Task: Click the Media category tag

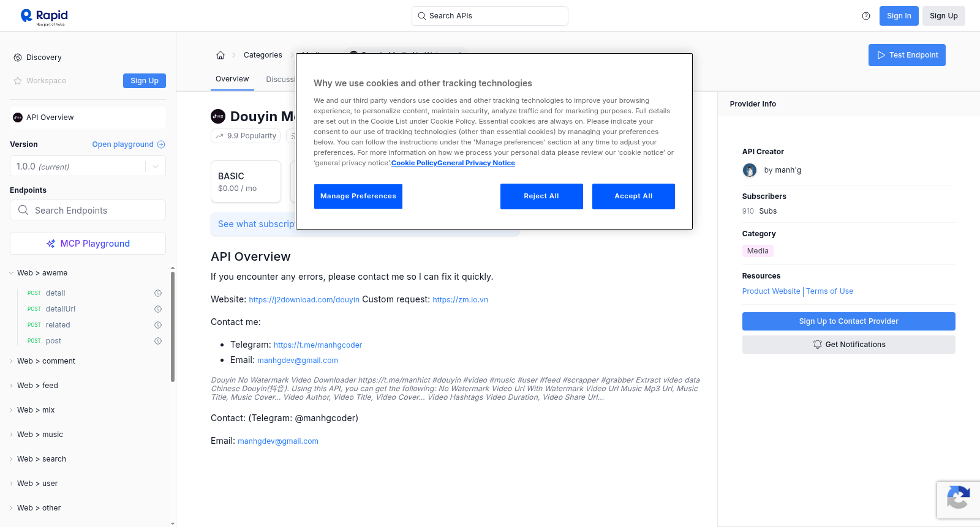Action: [x=758, y=251]
